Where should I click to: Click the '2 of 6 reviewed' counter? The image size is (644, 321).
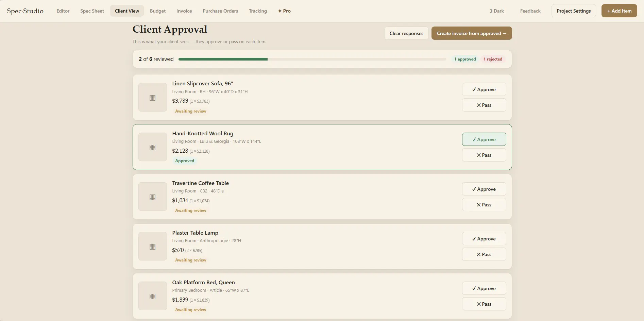point(156,59)
